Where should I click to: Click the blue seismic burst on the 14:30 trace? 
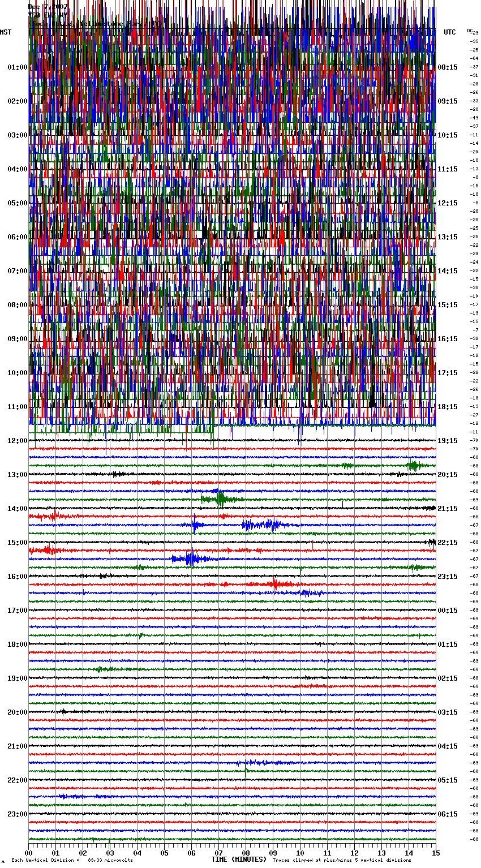(266, 525)
